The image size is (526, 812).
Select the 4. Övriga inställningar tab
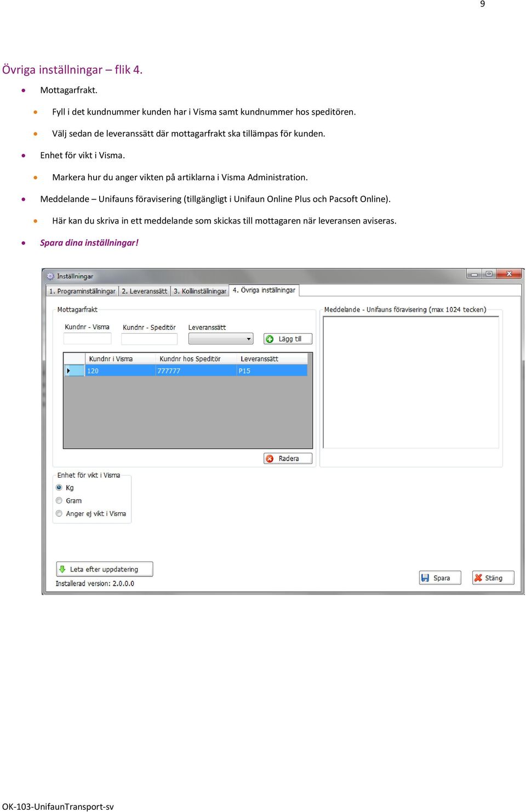coord(264,290)
